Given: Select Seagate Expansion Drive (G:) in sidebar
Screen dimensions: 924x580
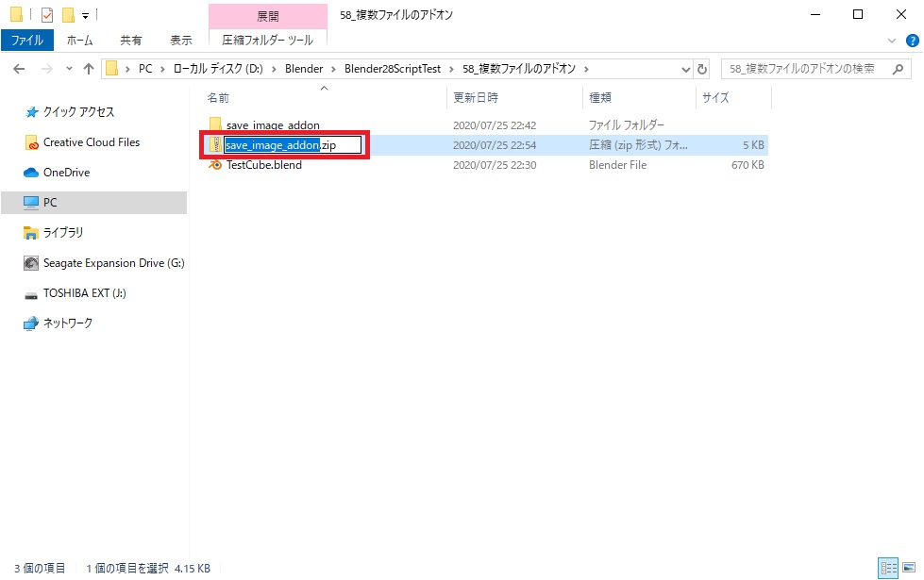Looking at the screenshot, I should [114, 262].
